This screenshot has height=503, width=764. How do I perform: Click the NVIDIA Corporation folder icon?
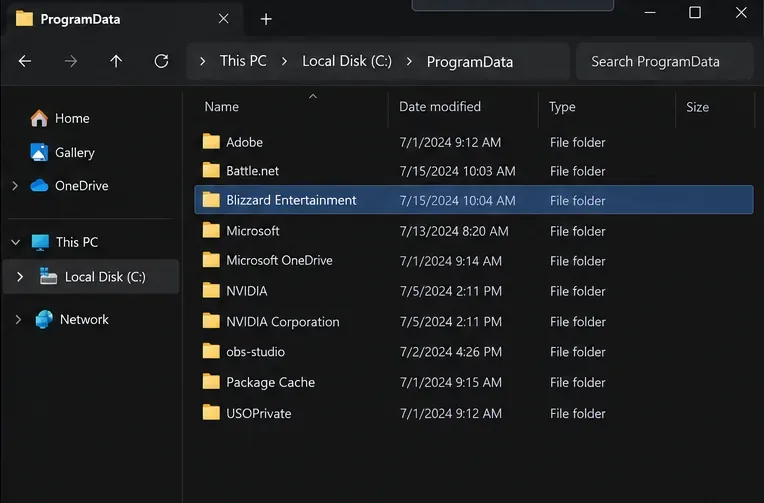point(211,321)
